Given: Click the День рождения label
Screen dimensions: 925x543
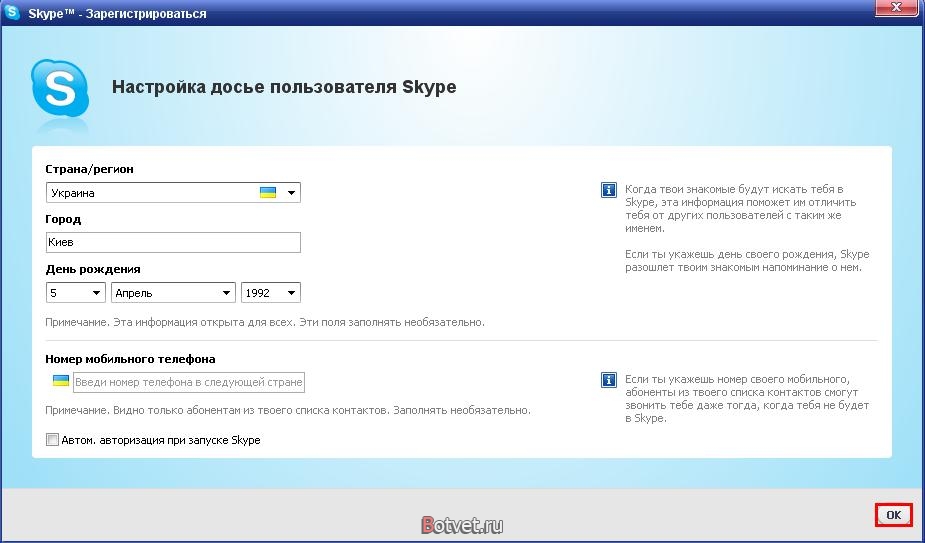Looking at the screenshot, I should 93,269.
